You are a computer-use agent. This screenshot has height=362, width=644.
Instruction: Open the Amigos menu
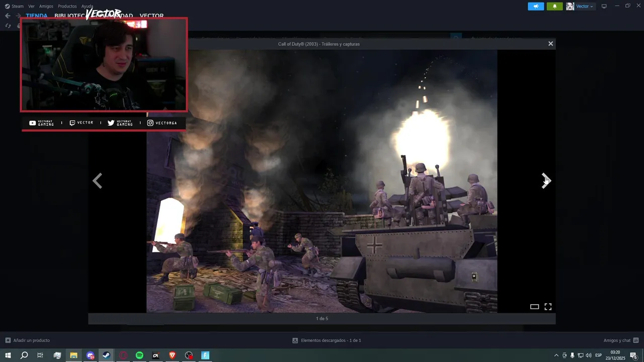pyautogui.click(x=46, y=6)
